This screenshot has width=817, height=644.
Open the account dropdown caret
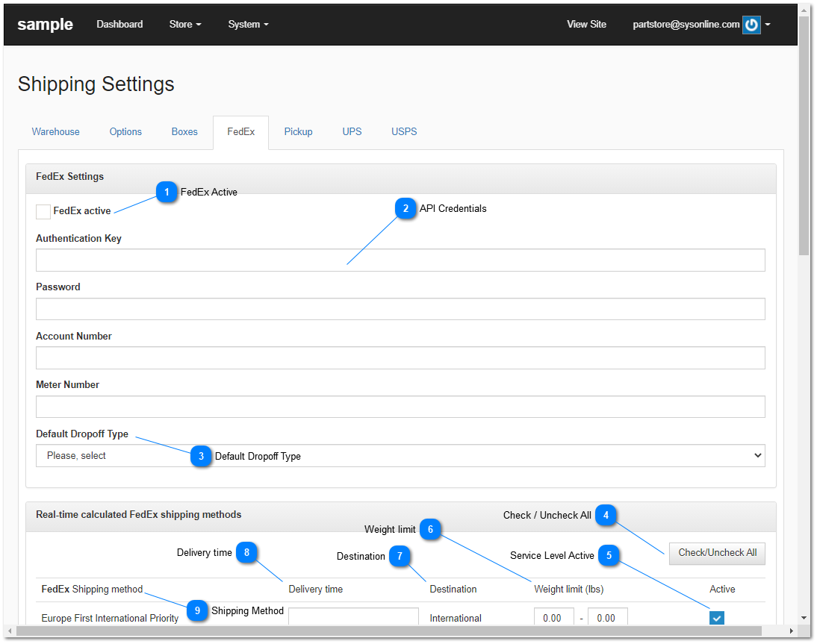pyautogui.click(x=768, y=25)
